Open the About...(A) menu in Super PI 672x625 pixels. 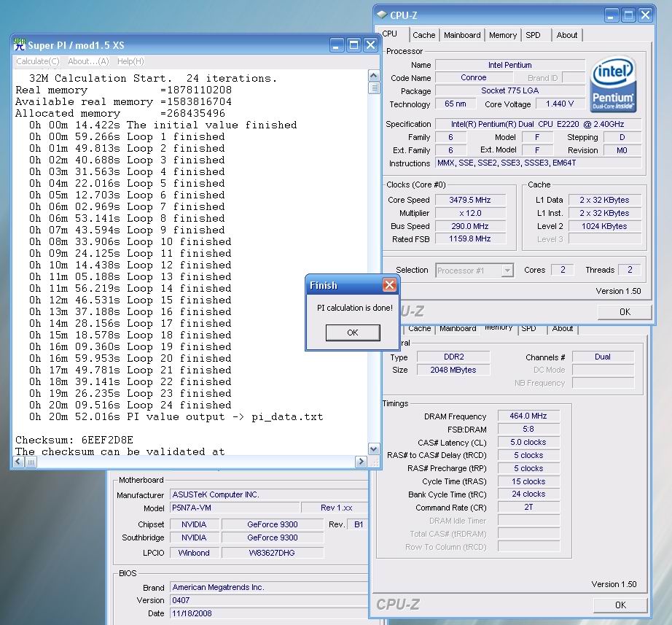pyautogui.click(x=88, y=61)
